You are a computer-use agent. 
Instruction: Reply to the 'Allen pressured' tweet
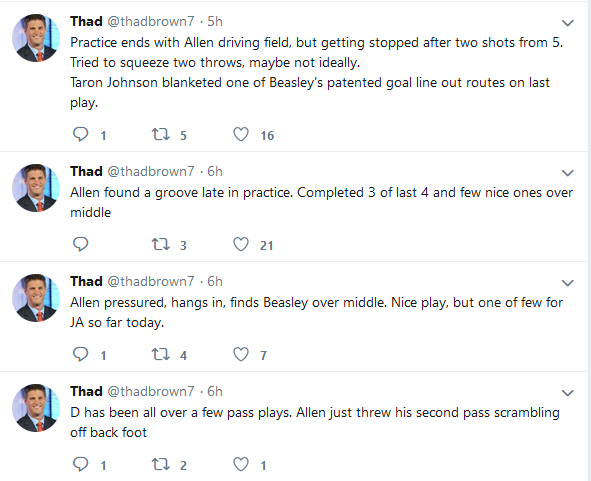coord(80,354)
